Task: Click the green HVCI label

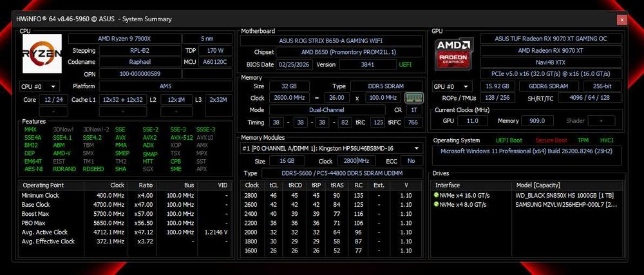Action: tap(606, 140)
